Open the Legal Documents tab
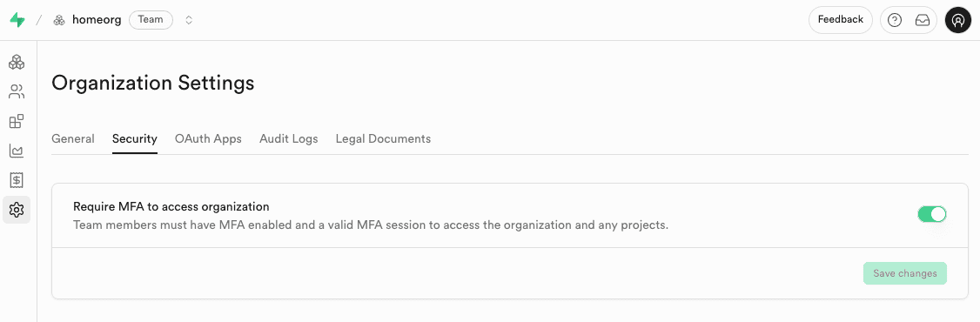980x322 pixels. point(383,138)
